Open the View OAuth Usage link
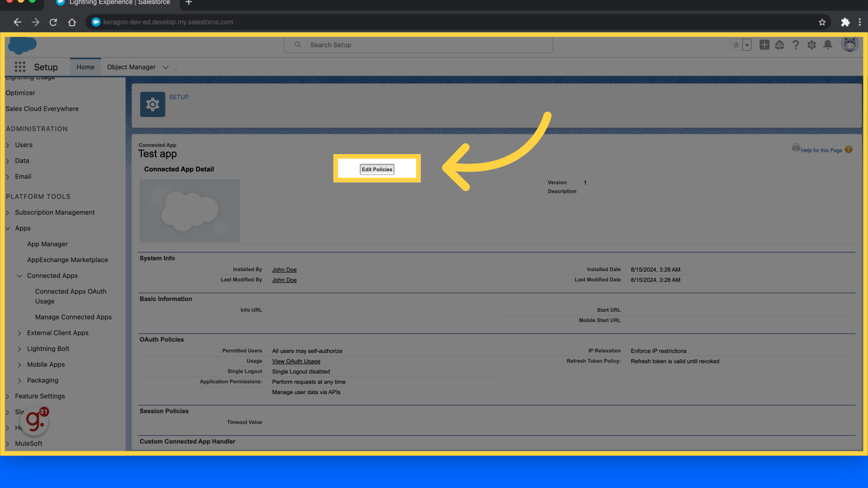 click(296, 361)
